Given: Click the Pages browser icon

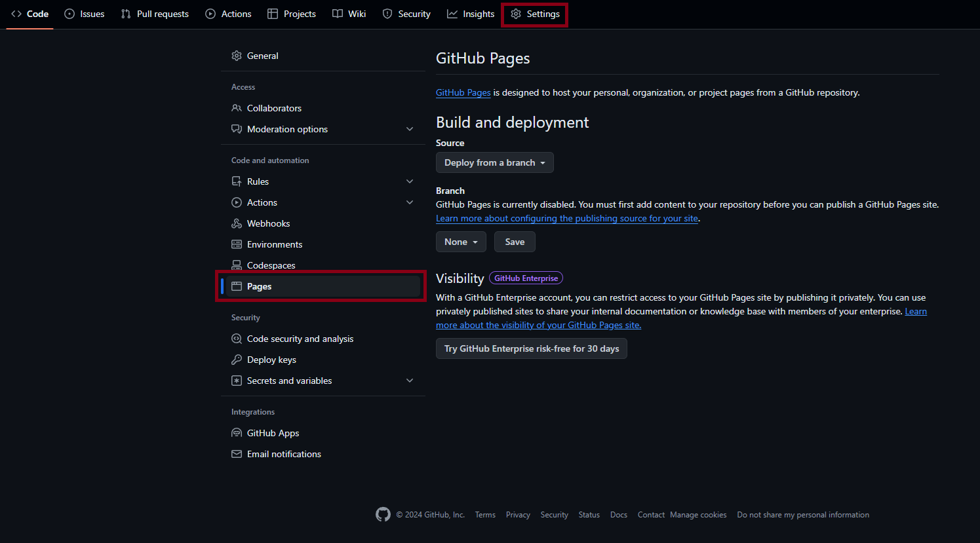Looking at the screenshot, I should pyautogui.click(x=237, y=286).
